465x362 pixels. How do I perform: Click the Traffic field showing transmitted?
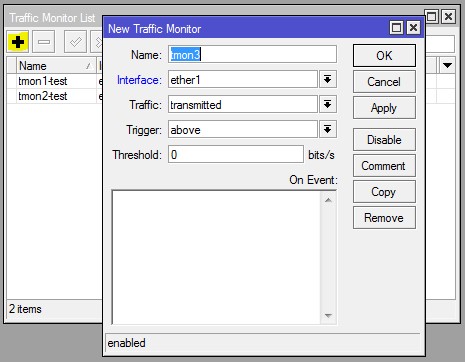243,104
